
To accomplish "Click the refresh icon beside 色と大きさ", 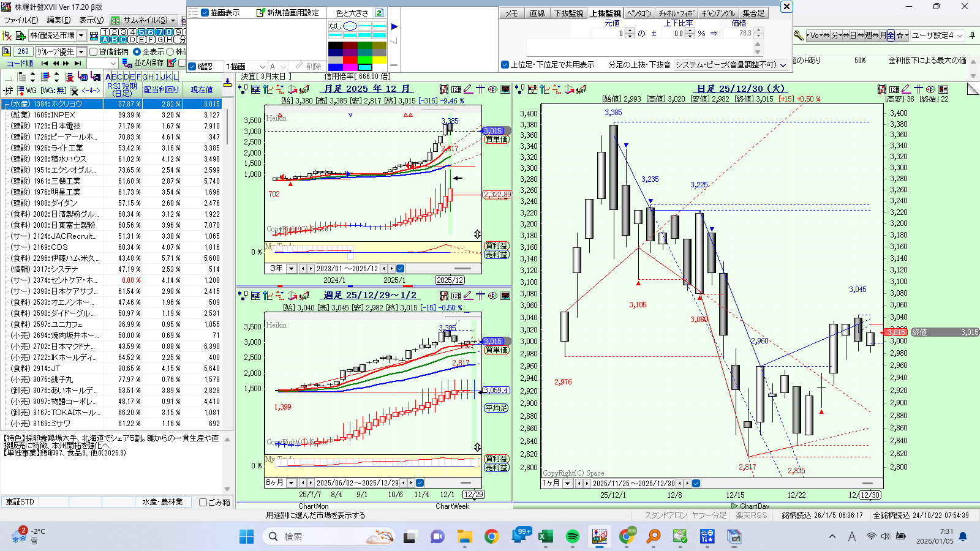I will [x=379, y=13].
